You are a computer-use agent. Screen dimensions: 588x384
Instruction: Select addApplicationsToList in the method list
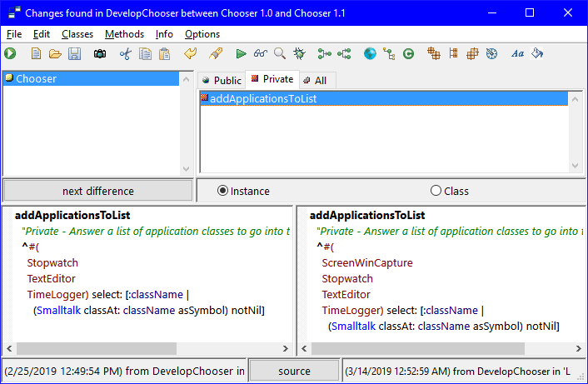tap(263, 98)
